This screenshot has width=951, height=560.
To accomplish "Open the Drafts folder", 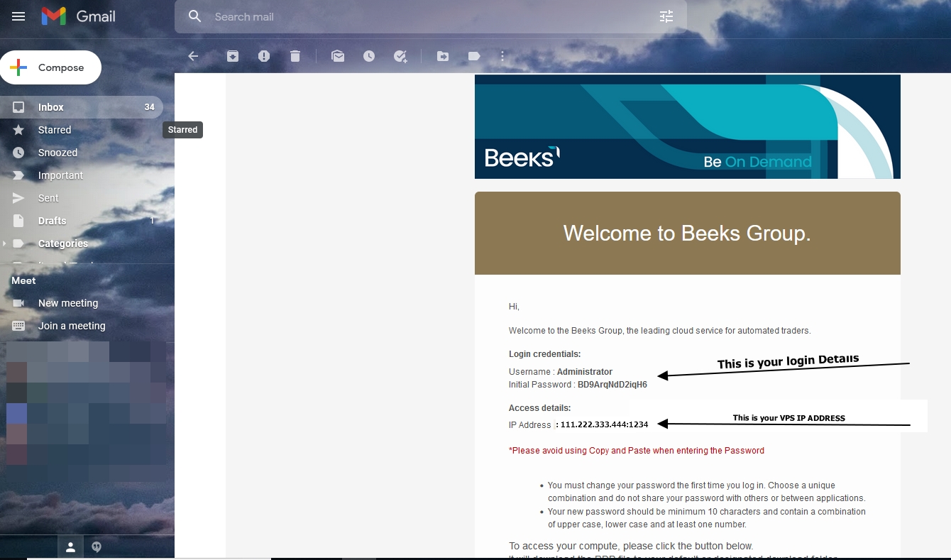I will click(x=81, y=221).
